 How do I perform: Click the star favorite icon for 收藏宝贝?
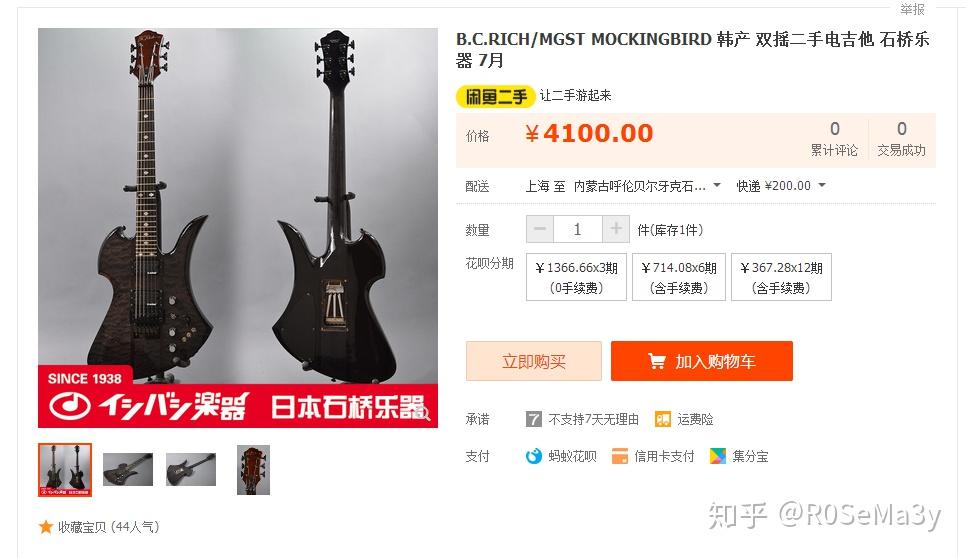pos(46,527)
